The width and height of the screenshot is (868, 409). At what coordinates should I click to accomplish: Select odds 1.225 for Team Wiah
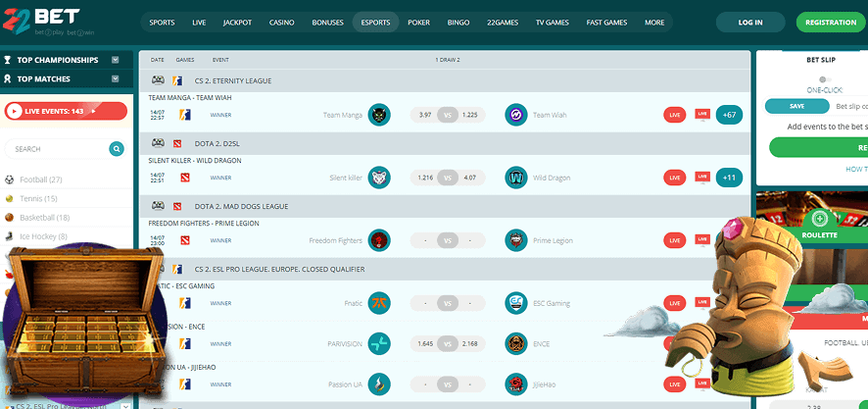(x=469, y=115)
